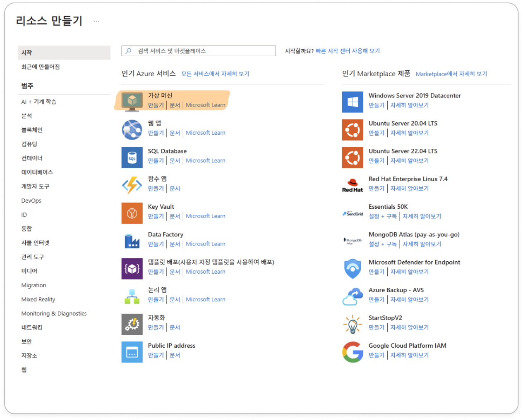Open 자세히 알아보기 for Red Hat Enterprise Linux
523x420 pixels.
pyautogui.click(x=410, y=188)
